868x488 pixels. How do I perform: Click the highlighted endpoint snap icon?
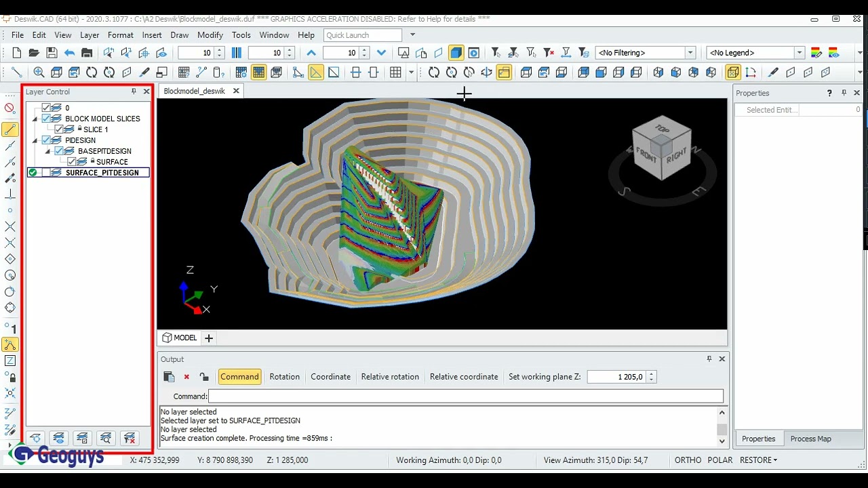point(9,129)
